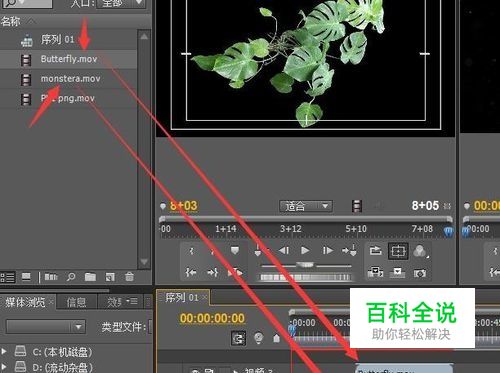Click the shuttle slider in Source monitor
The image size is (500, 373).
[305, 265]
